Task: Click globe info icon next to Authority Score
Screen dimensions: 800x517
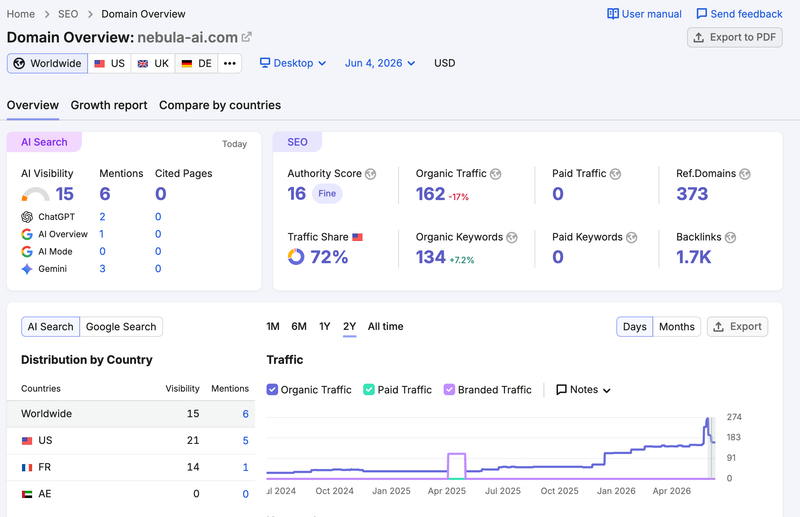Action: point(371,174)
